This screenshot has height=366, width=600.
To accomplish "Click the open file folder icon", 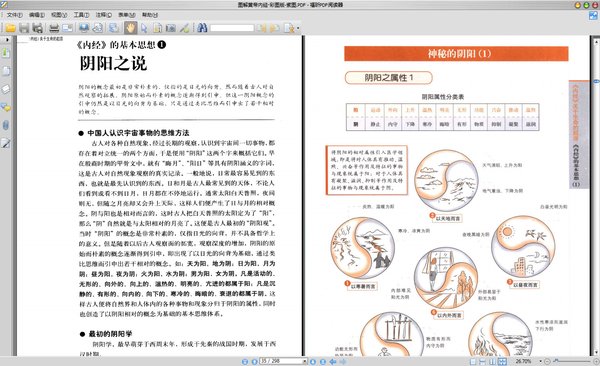I will pos(11,28).
